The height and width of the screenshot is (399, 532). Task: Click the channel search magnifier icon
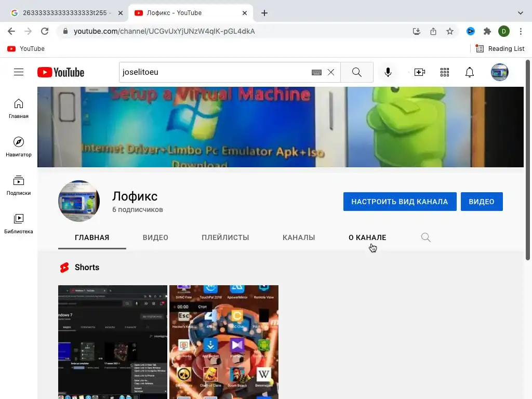pos(425,237)
